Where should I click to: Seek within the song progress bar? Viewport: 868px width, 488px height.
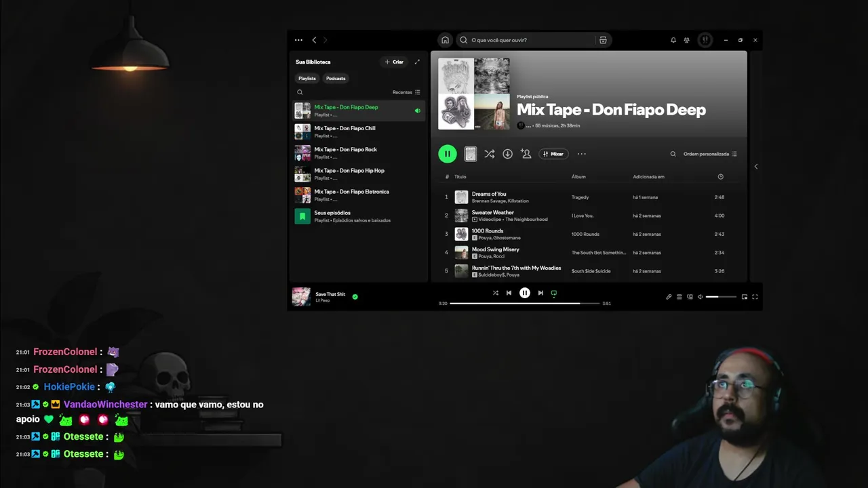click(525, 303)
